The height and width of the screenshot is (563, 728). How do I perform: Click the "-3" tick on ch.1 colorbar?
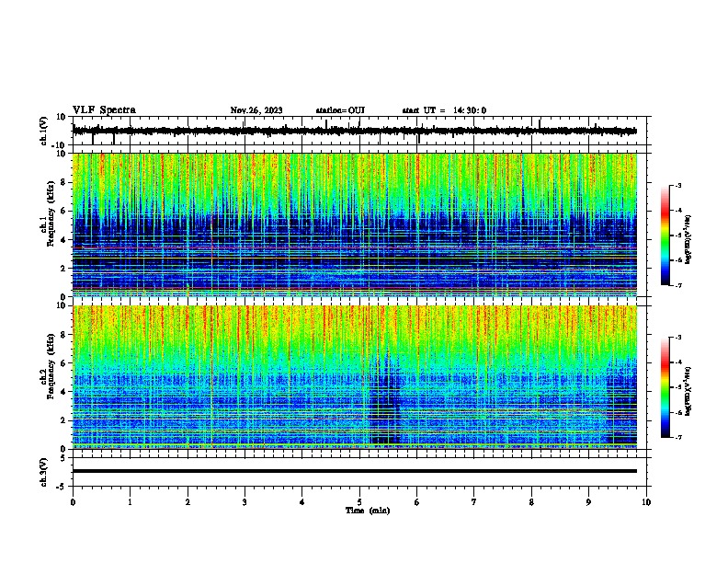pos(677,185)
